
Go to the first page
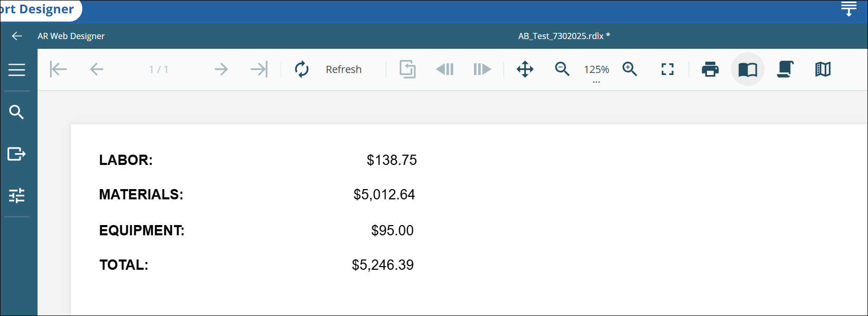[x=59, y=69]
